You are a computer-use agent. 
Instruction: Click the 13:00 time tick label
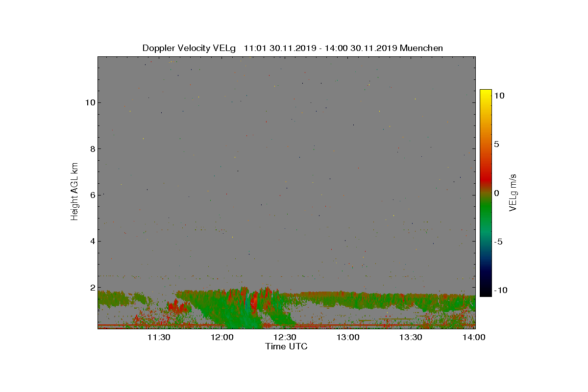point(349,337)
